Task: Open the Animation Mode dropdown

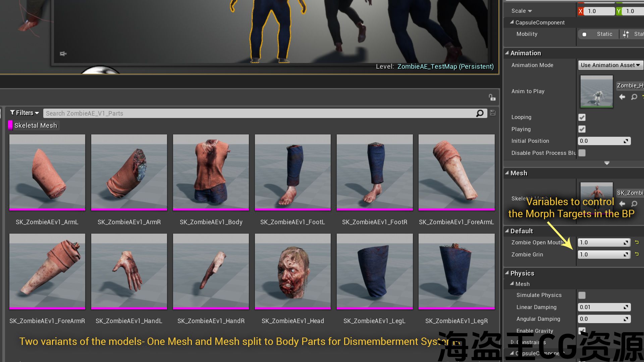Action: (610, 65)
